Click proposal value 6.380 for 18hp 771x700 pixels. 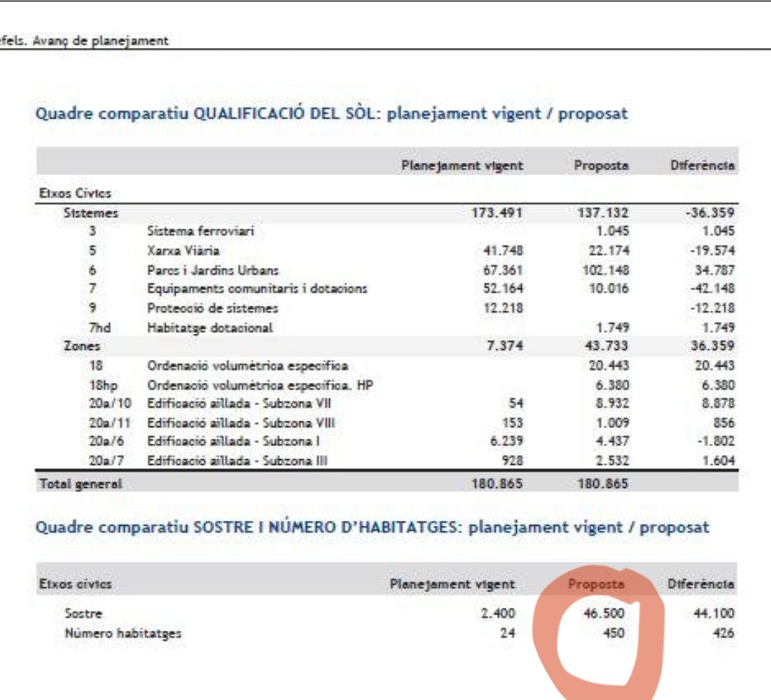pyautogui.click(x=613, y=385)
